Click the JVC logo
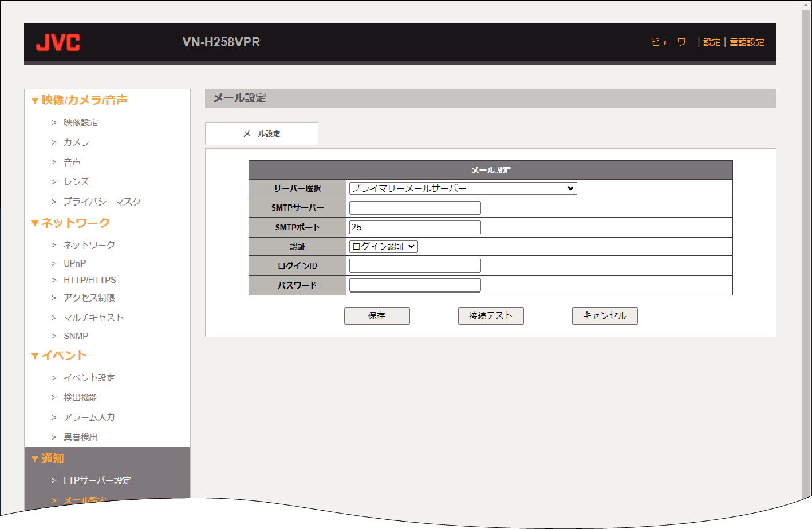812x529 pixels. click(x=58, y=42)
